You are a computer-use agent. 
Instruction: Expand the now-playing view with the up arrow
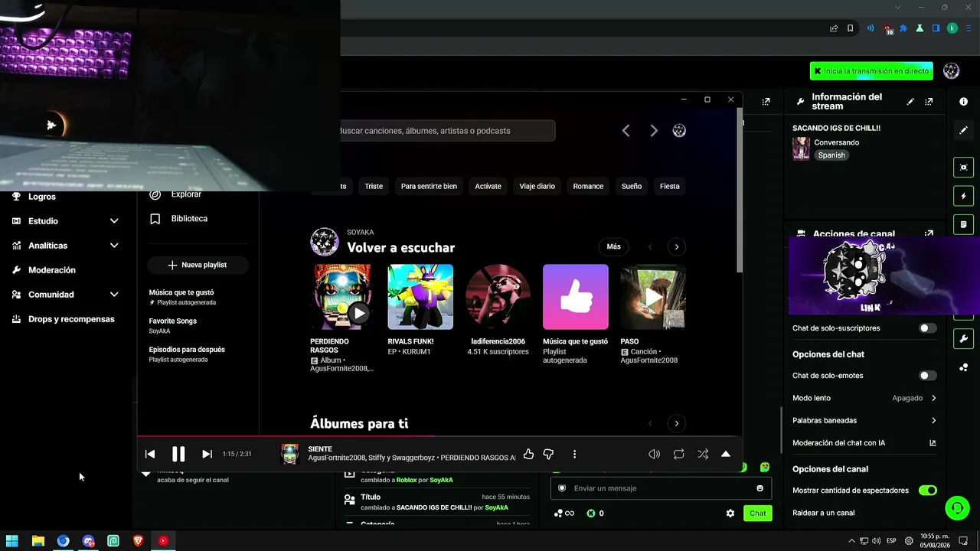pos(726,454)
